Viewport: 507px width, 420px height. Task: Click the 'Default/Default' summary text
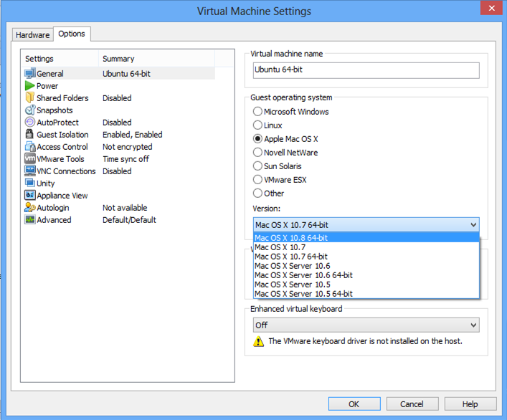click(x=129, y=220)
